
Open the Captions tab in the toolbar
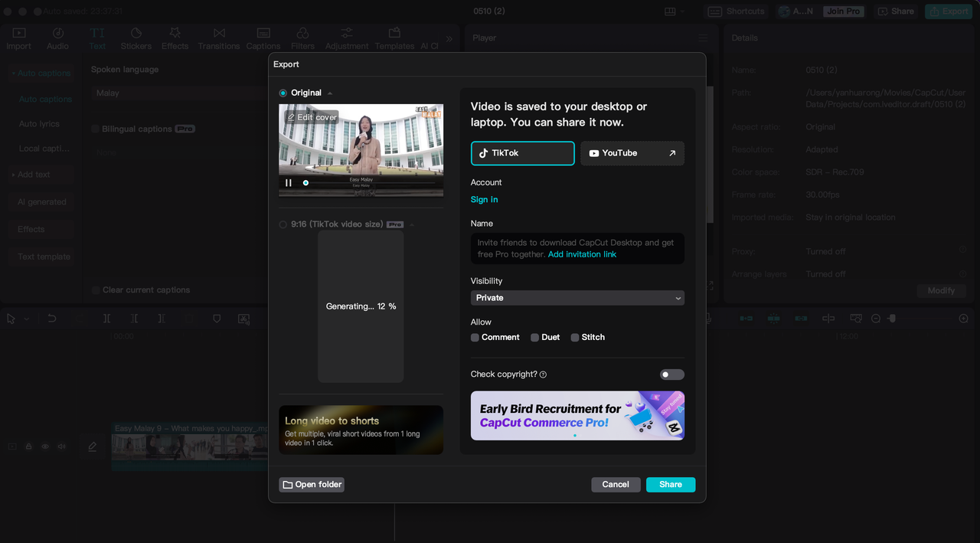tap(263, 38)
